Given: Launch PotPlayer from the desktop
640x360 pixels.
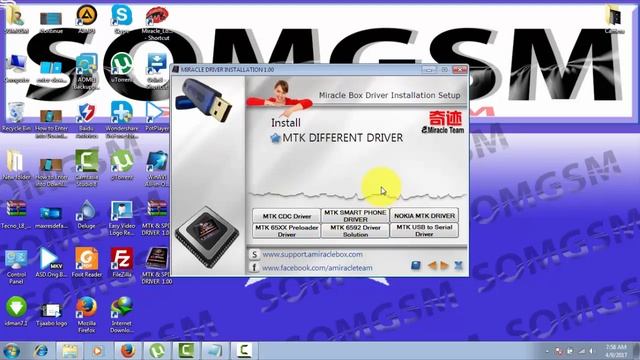Looking at the screenshot, I should tap(156, 117).
